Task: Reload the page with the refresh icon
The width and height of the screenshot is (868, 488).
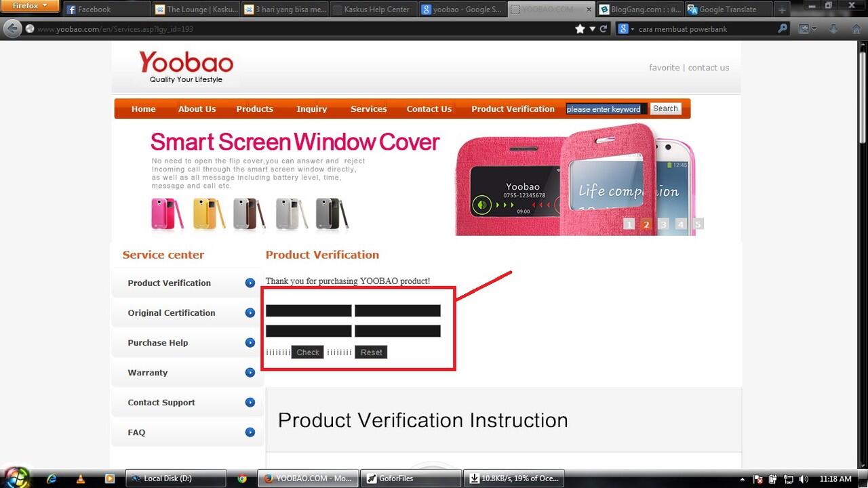Action: coord(603,28)
